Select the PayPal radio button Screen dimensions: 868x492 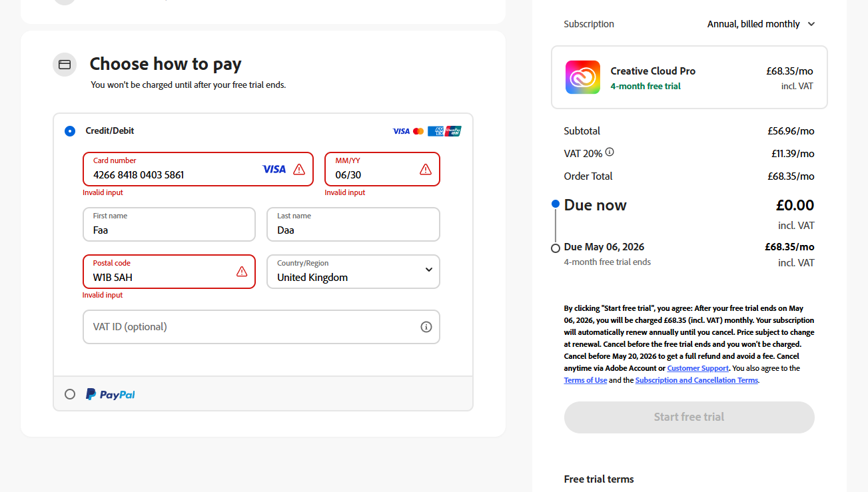70,394
